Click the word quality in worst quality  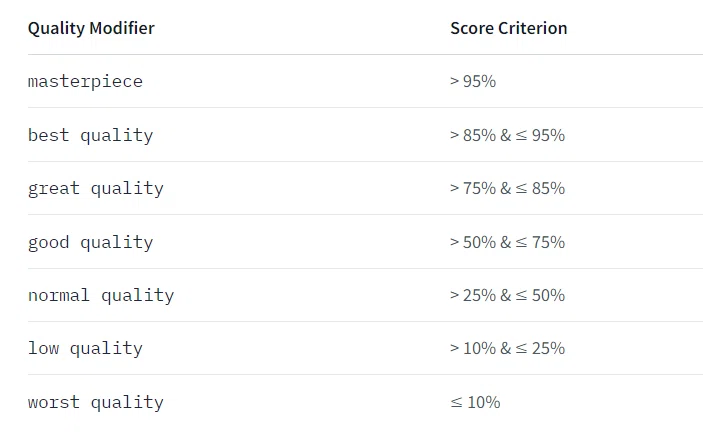coord(127,403)
